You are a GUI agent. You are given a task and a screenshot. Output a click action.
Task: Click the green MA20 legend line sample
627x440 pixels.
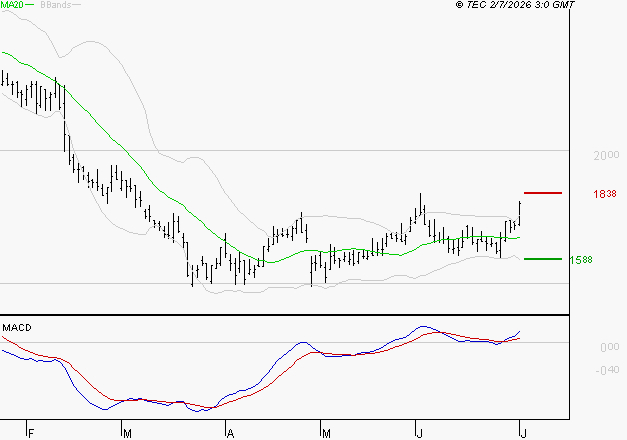pyautogui.click(x=29, y=5)
